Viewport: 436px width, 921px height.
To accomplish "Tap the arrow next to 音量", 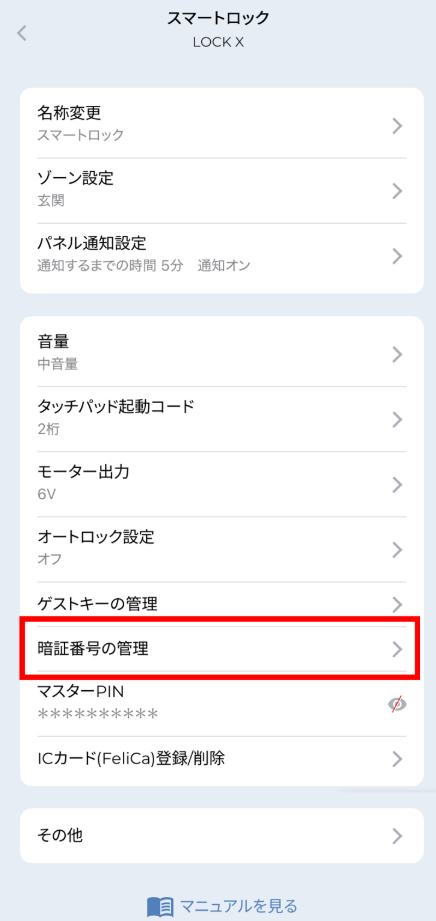I will 397,354.
